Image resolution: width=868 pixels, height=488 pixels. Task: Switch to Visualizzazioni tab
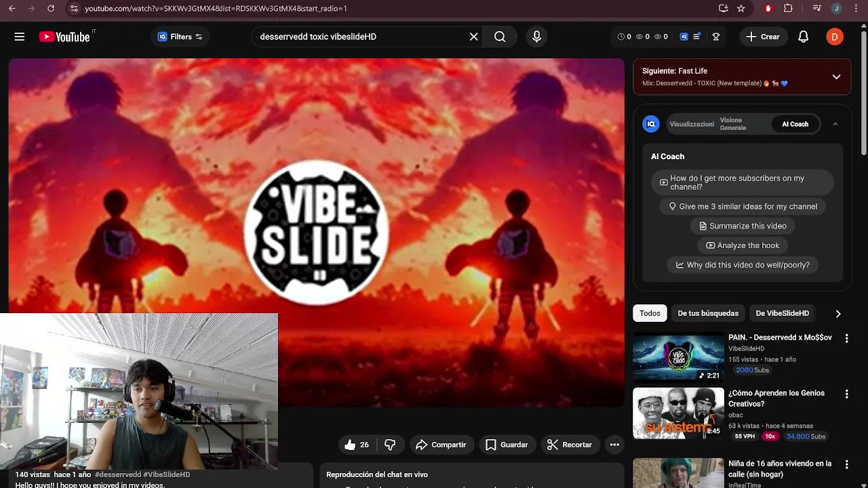click(692, 124)
